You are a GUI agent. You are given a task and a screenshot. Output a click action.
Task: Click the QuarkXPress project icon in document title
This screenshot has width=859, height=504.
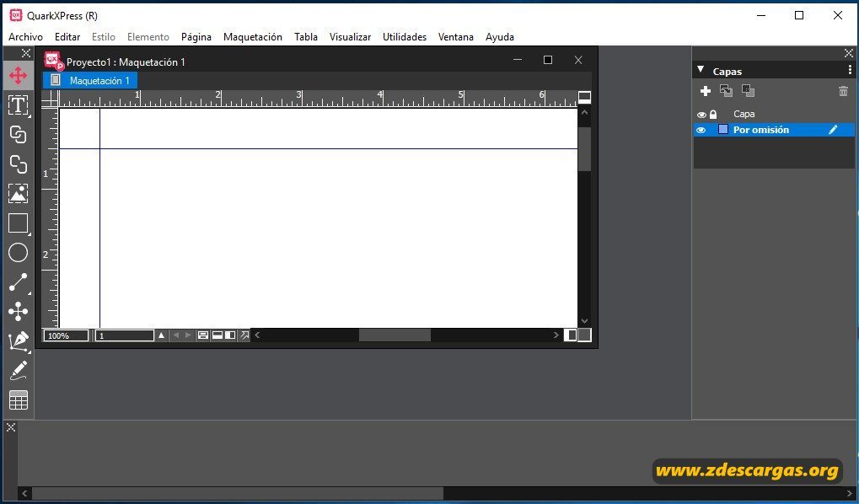tap(54, 61)
